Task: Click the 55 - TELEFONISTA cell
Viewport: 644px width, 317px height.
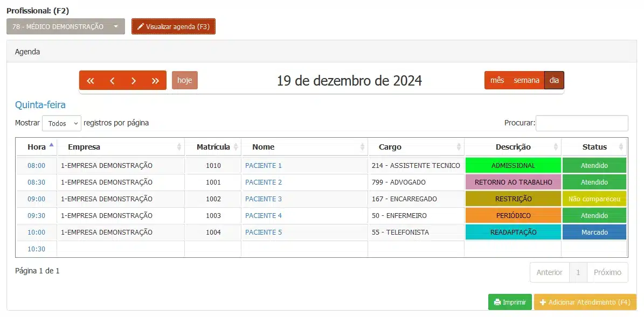Action: (x=416, y=232)
